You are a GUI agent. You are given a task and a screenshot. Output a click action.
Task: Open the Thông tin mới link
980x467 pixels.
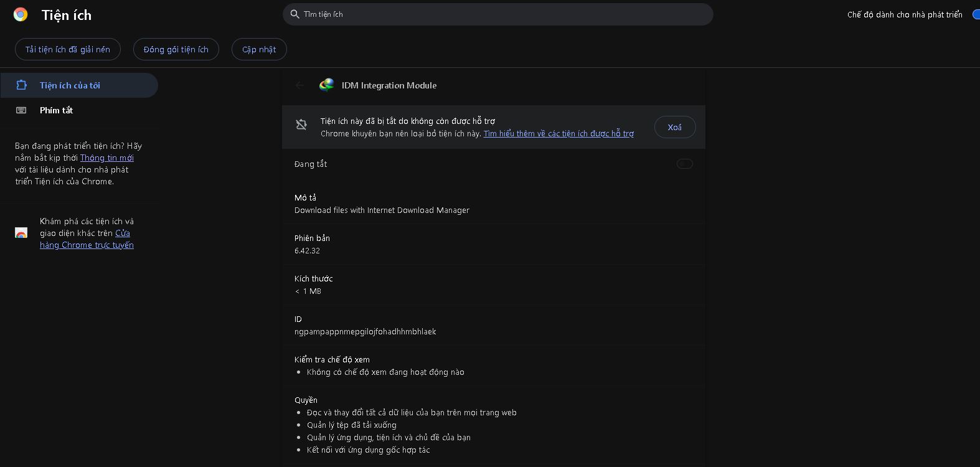[107, 158]
